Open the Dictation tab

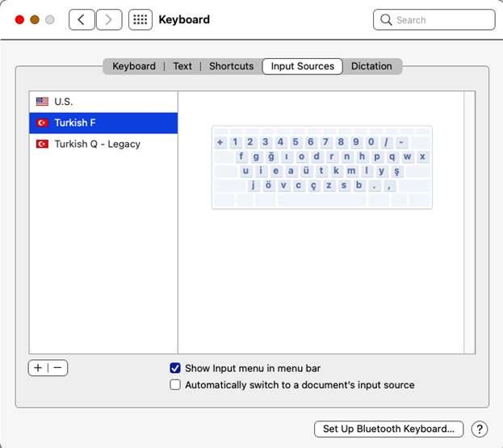(371, 66)
